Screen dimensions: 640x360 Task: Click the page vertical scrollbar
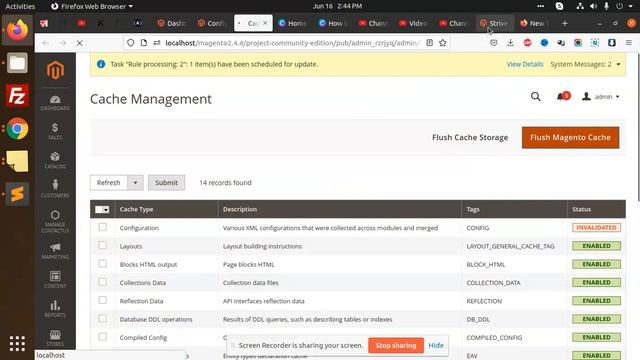tap(638, 127)
